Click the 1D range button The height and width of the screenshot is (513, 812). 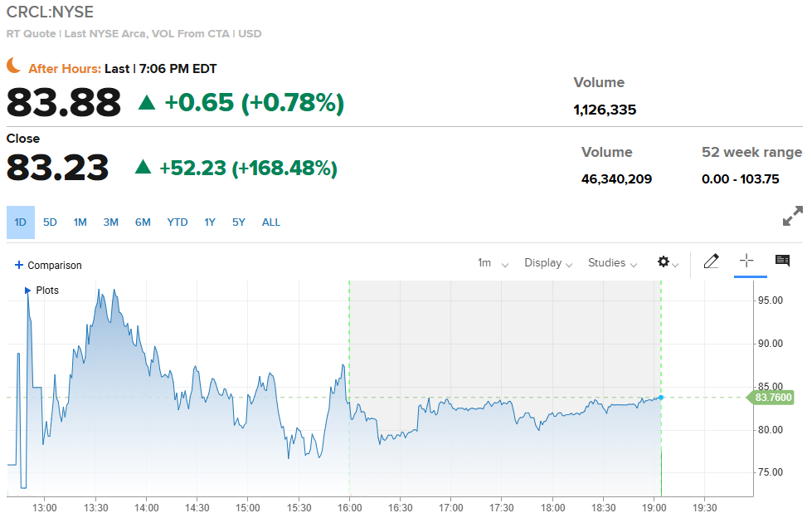[x=21, y=222]
